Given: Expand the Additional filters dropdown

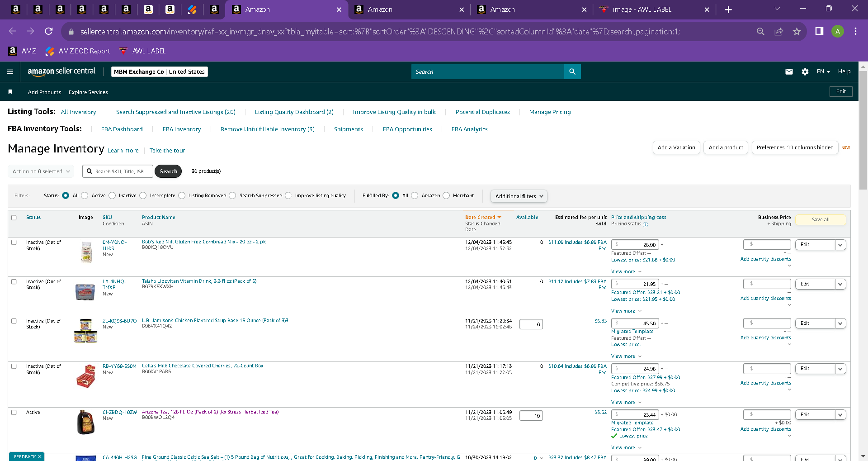Looking at the screenshot, I should 519,196.
